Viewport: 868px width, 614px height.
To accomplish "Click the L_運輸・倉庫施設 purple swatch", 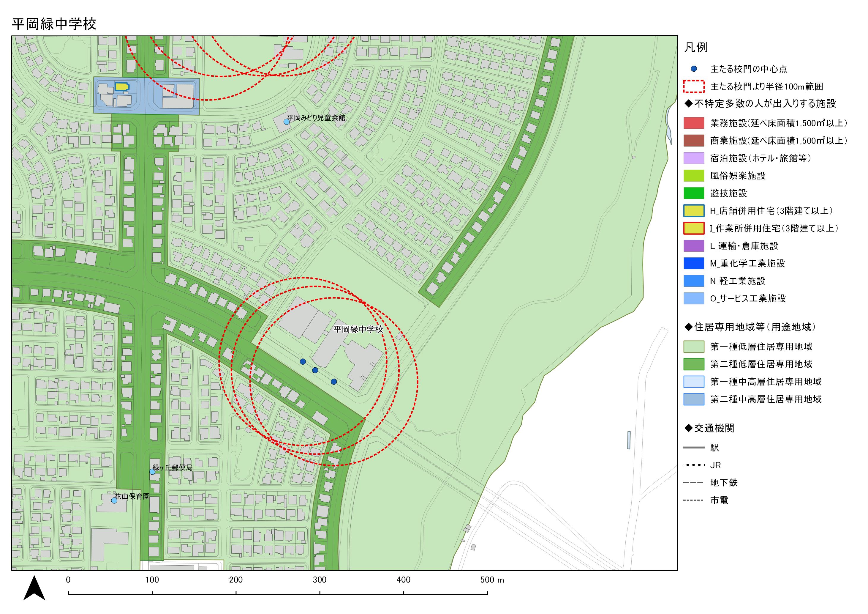I will point(694,246).
